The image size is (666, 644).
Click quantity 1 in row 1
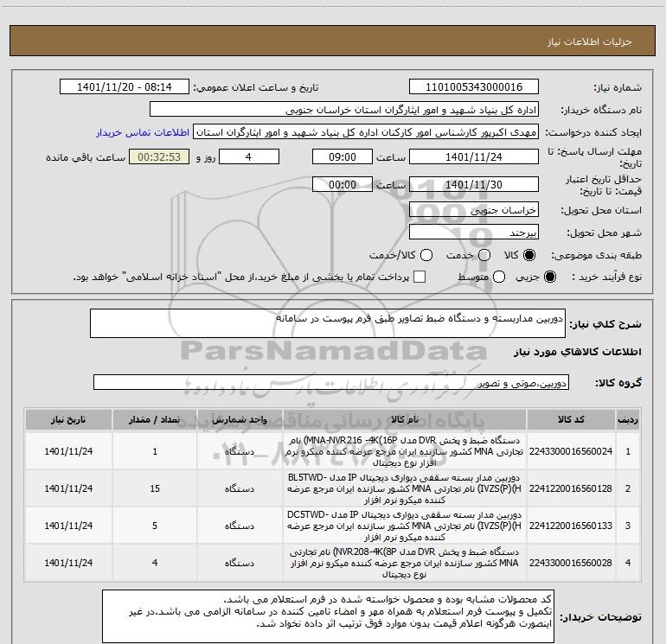155,451
